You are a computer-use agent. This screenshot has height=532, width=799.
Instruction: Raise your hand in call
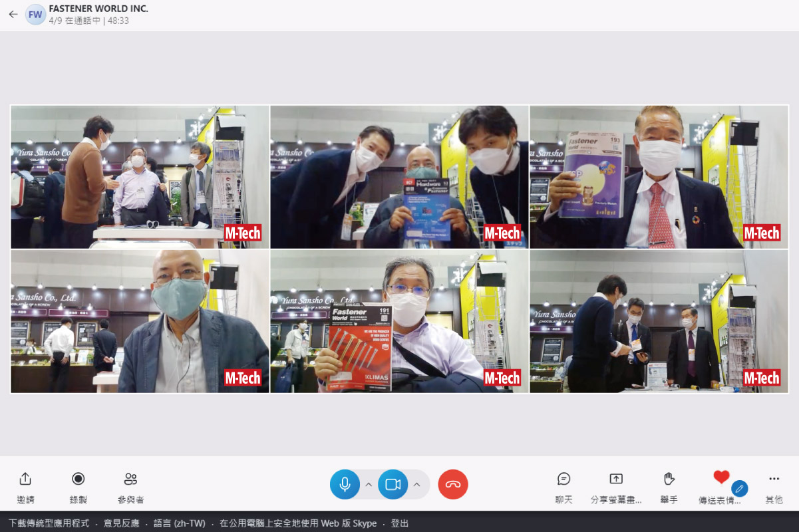[669, 479]
